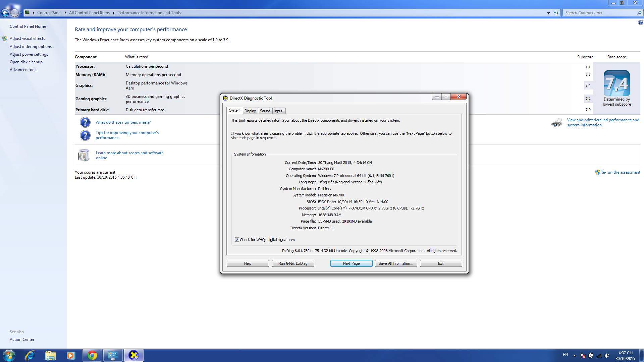Expand the root arrow before Control Panel breadcrumb
Image resolution: width=644 pixels, height=362 pixels.
coord(33,13)
